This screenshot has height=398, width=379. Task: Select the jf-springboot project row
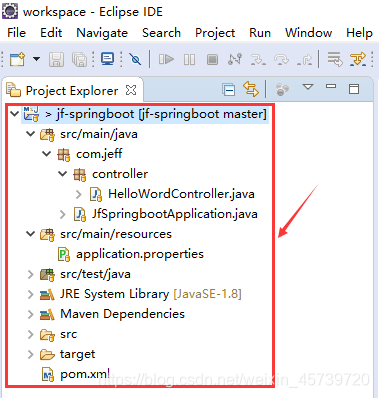145,114
